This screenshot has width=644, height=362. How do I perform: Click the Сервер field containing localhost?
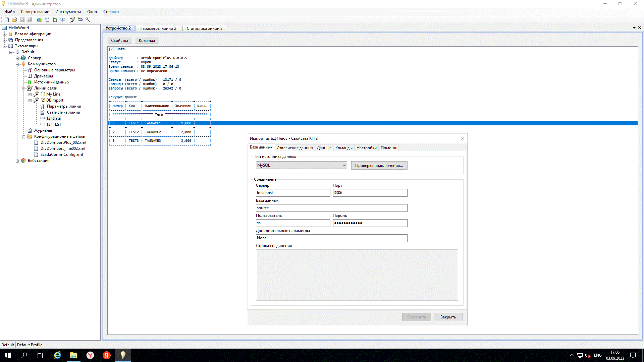point(293,193)
